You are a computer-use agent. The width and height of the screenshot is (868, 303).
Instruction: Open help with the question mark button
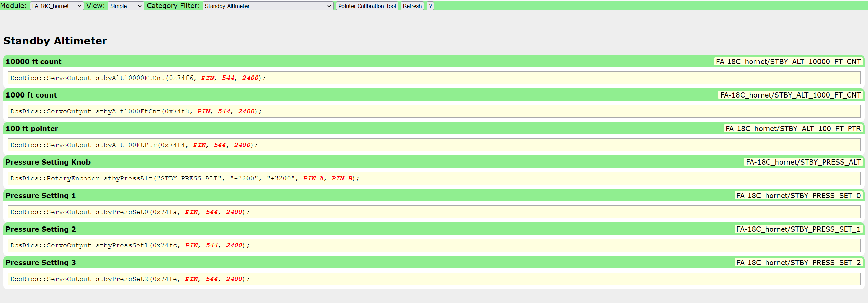point(430,6)
